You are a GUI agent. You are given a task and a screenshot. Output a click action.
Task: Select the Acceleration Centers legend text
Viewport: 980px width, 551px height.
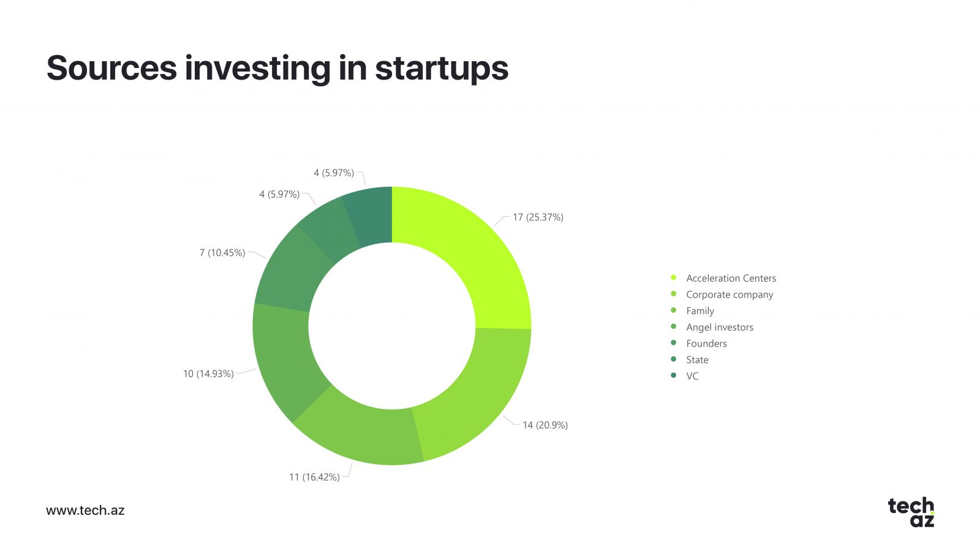point(731,278)
